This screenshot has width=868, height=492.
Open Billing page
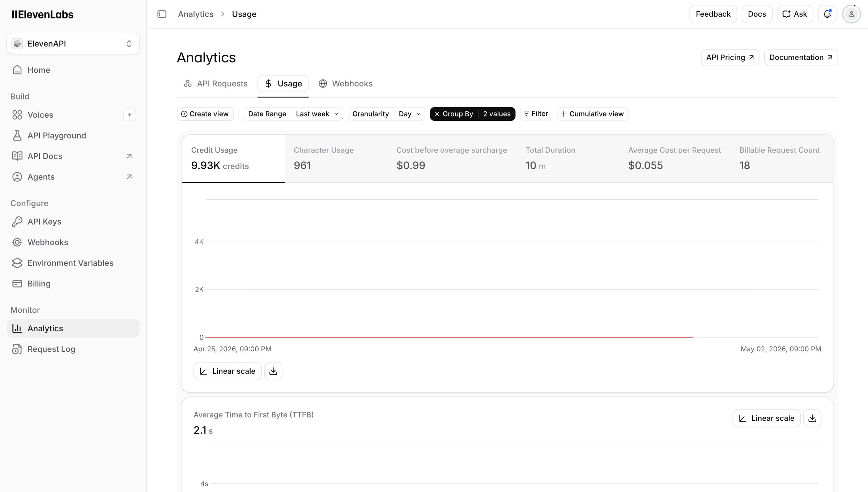(x=73, y=284)
